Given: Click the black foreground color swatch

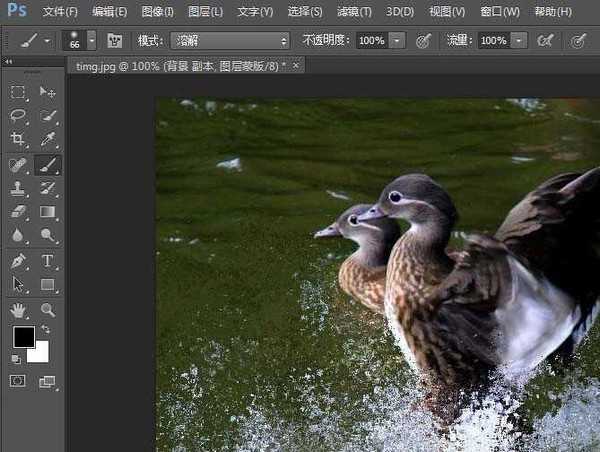Looking at the screenshot, I should [x=23, y=337].
